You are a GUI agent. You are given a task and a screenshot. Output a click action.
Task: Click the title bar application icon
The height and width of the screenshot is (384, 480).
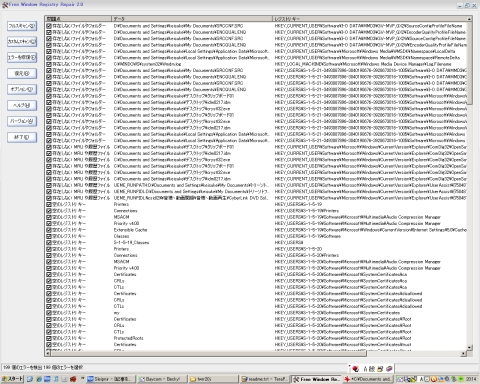coord(5,5)
